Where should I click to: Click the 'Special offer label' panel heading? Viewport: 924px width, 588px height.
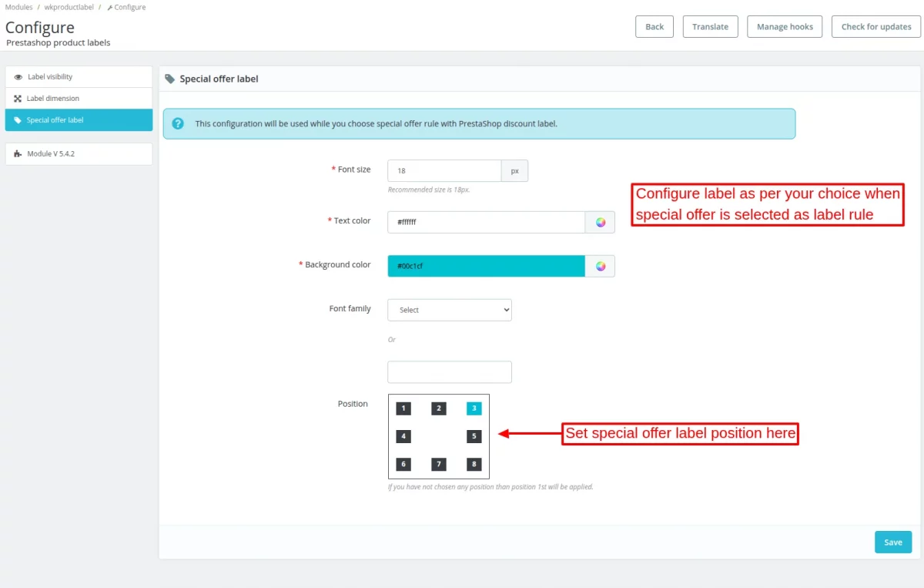click(x=219, y=79)
